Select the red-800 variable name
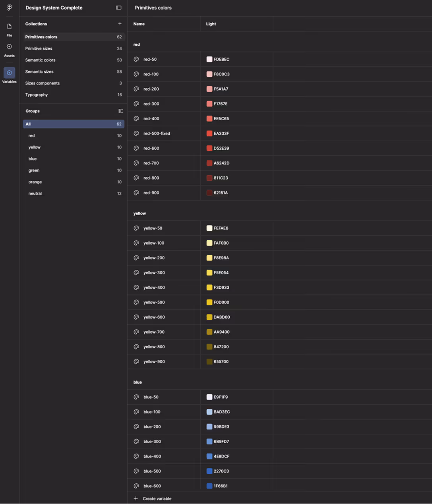This screenshot has height=504, width=432. [151, 178]
